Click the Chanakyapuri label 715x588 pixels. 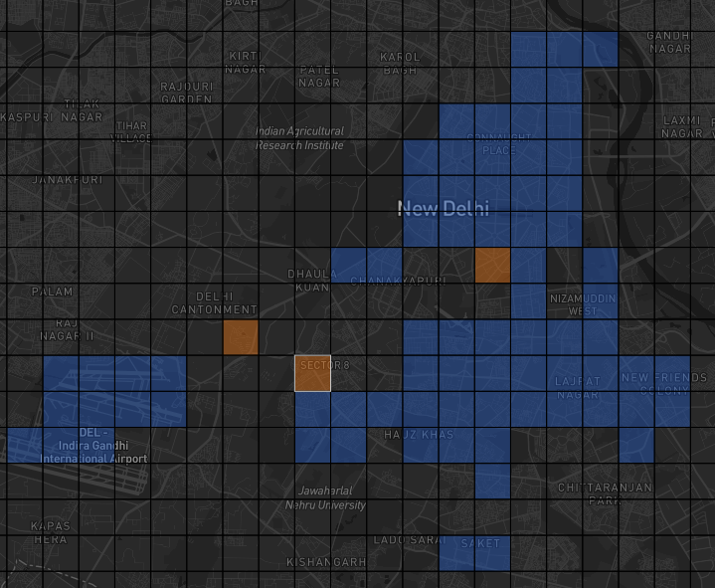[398, 281]
